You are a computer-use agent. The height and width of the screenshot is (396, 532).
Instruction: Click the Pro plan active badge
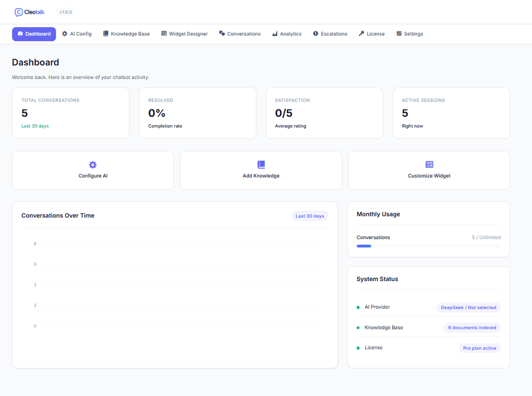(480, 348)
